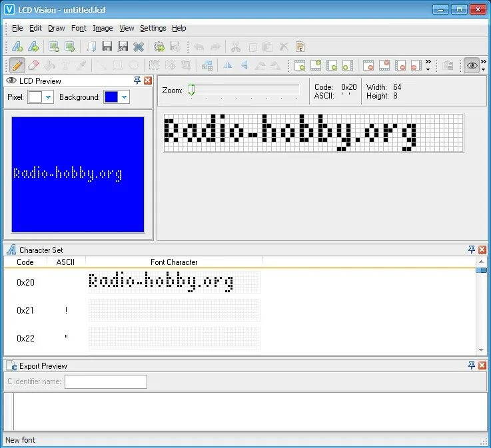Image resolution: width=491 pixels, height=448 pixels.
Task: Click the Import image icon with green arrow
Action: [x=69, y=47]
